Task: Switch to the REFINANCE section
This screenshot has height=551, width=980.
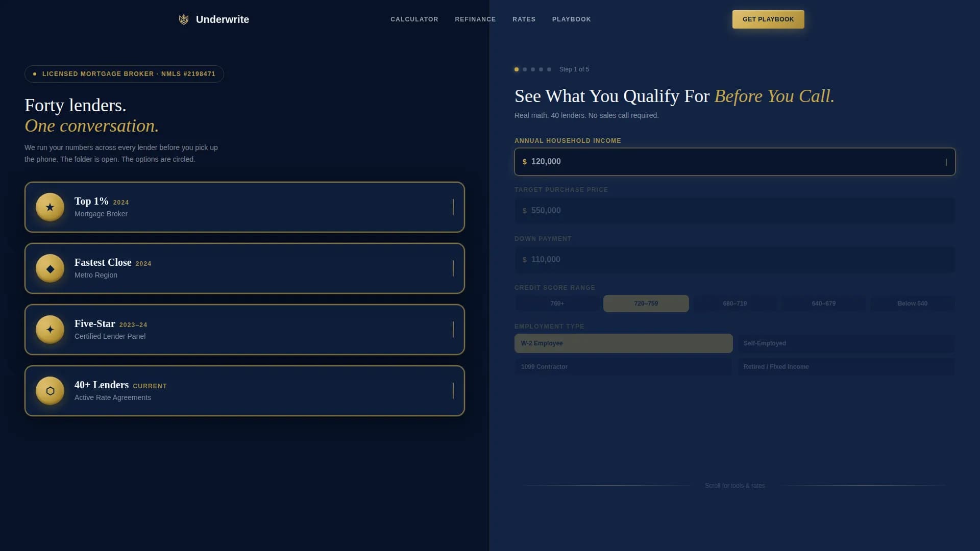Action: click(x=475, y=19)
